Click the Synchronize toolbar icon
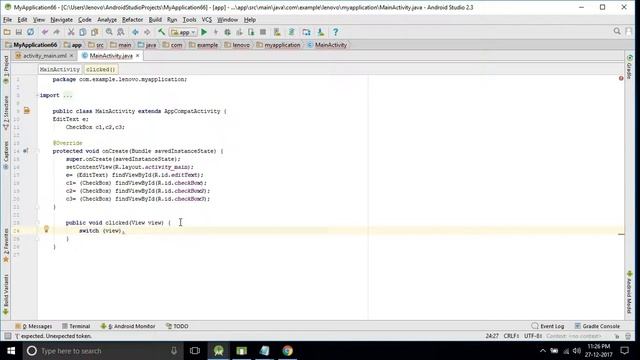Image resolution: width=640 pixels, height=360 pixels. (31, 32)
